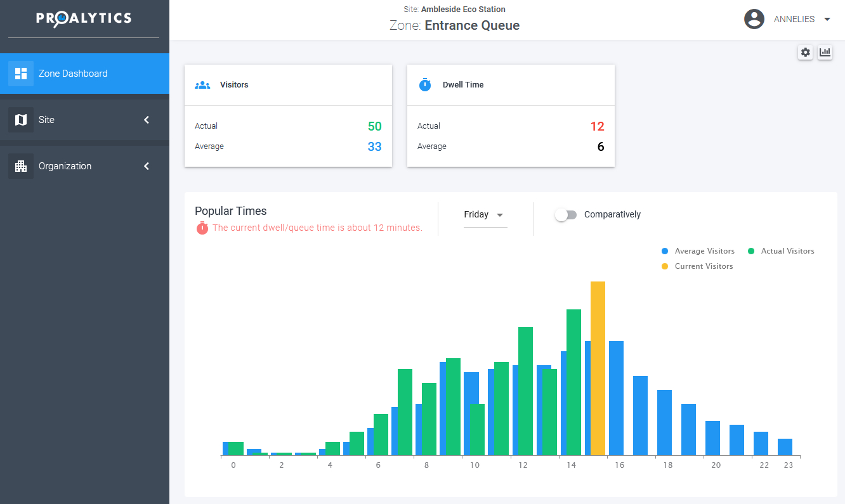Toggle Average Visitors legend series

(698, 251)
